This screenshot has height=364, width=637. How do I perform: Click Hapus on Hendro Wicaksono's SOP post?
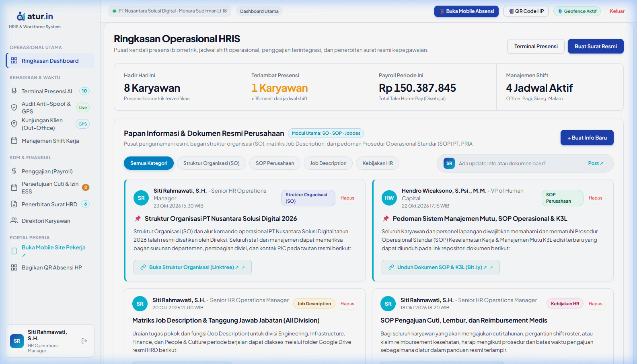[x=596, y=198]
